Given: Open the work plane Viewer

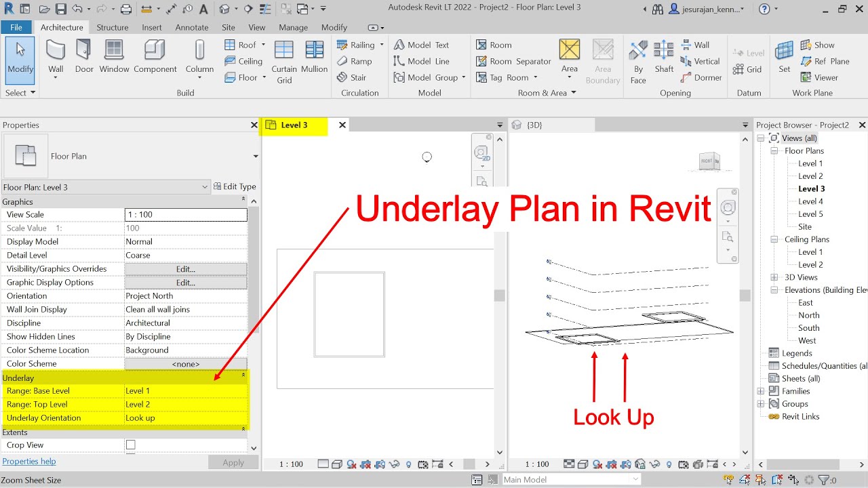Looking at the screenshot, I should [819, 77].
